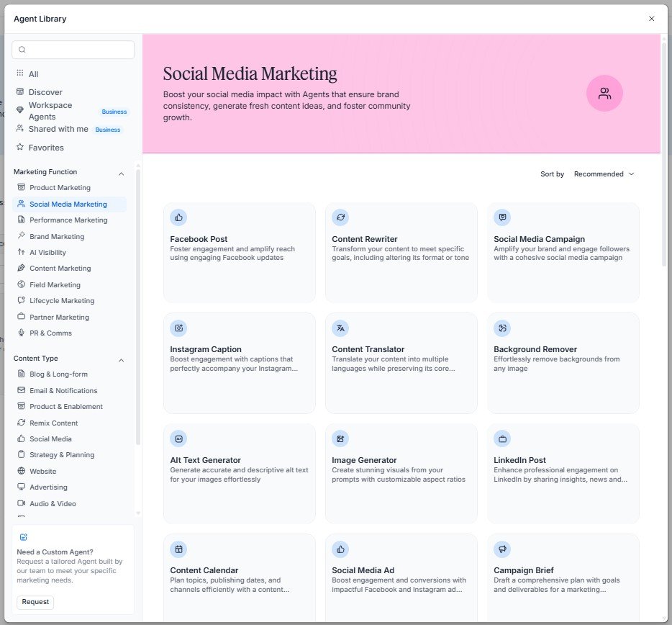672x625 pixels.
Task: Filter by Remix Content
Action: [69, 423]
